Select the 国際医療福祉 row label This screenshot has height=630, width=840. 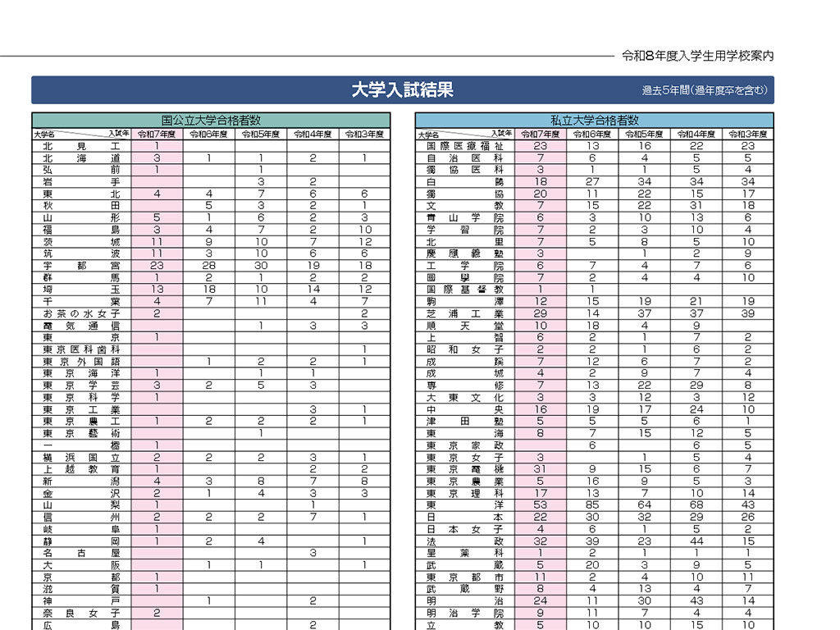coord(464,146)
